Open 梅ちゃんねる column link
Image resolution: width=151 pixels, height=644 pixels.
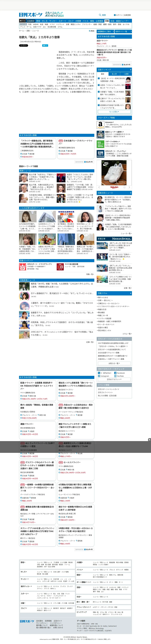(103, 298)
